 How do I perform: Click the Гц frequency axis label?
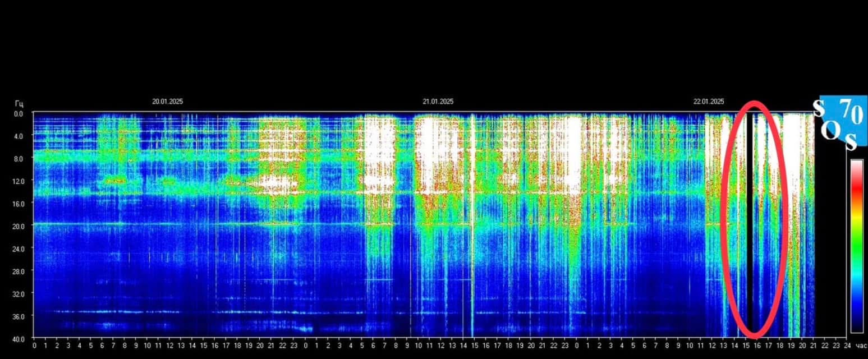[x=19, y=103]
